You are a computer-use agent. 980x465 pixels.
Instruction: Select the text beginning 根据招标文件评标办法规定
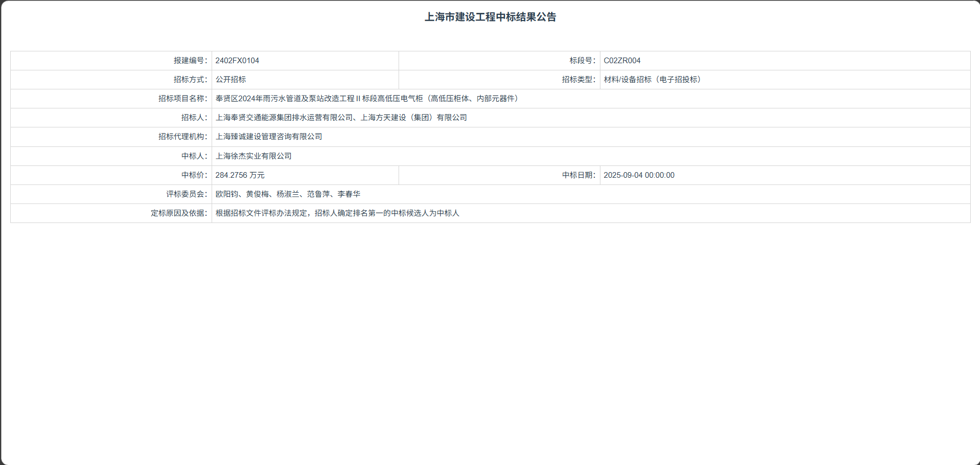[x=337, y=213]
